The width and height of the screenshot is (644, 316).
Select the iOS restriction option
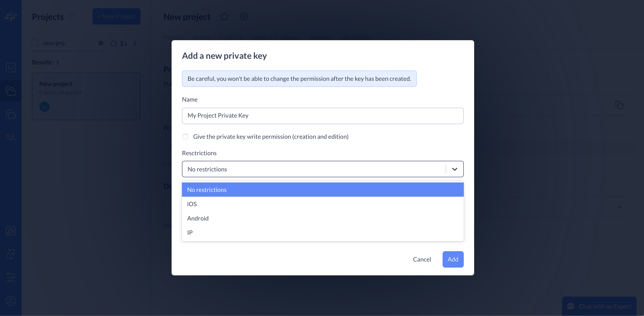pos(192,204)
